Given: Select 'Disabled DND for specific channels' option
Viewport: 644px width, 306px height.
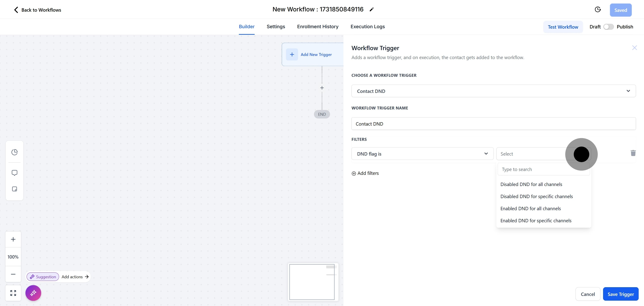Looking at the screenshot, I should coord(536,197).
